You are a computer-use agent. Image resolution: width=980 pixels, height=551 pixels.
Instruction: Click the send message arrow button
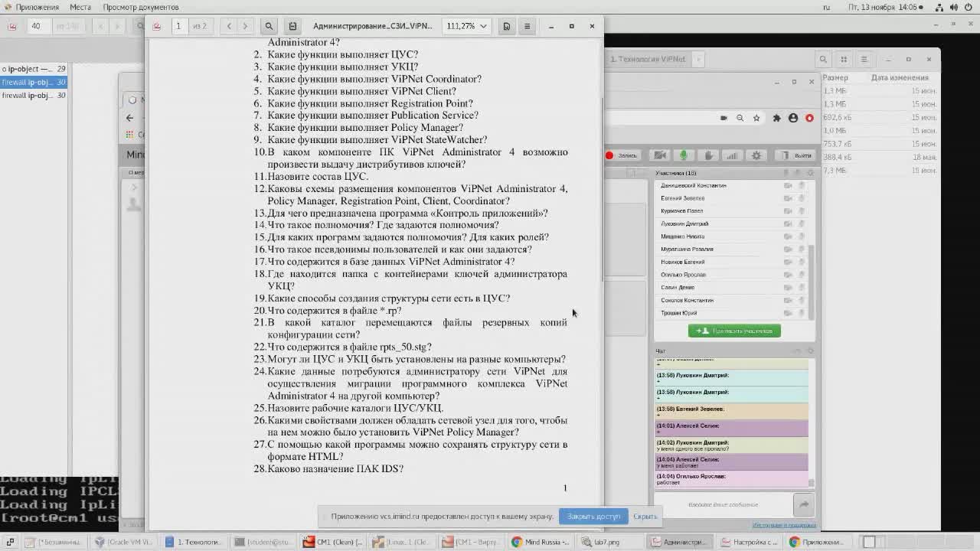[803, 504]
